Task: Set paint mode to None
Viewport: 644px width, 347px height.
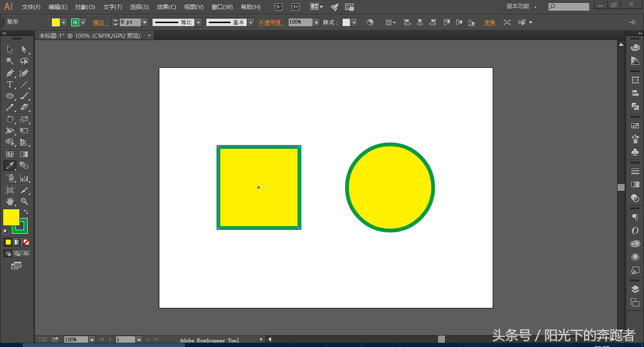Action: pyautogui.click(x=26, y=242)
